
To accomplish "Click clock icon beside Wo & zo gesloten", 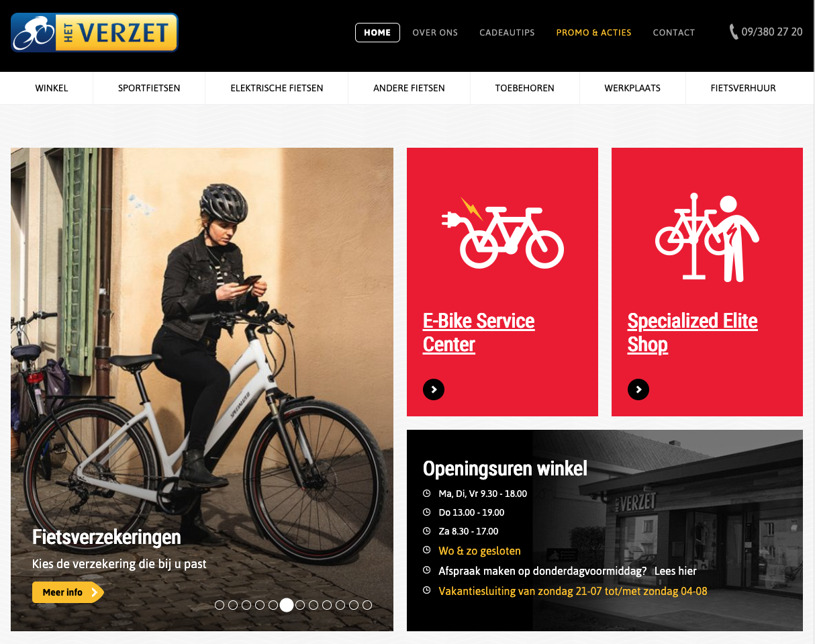I will pyautogui.click(x=426, y=550).
